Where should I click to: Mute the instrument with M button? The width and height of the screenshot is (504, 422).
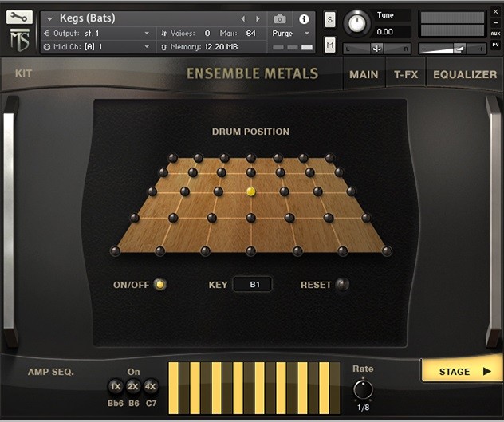[330, 45]
